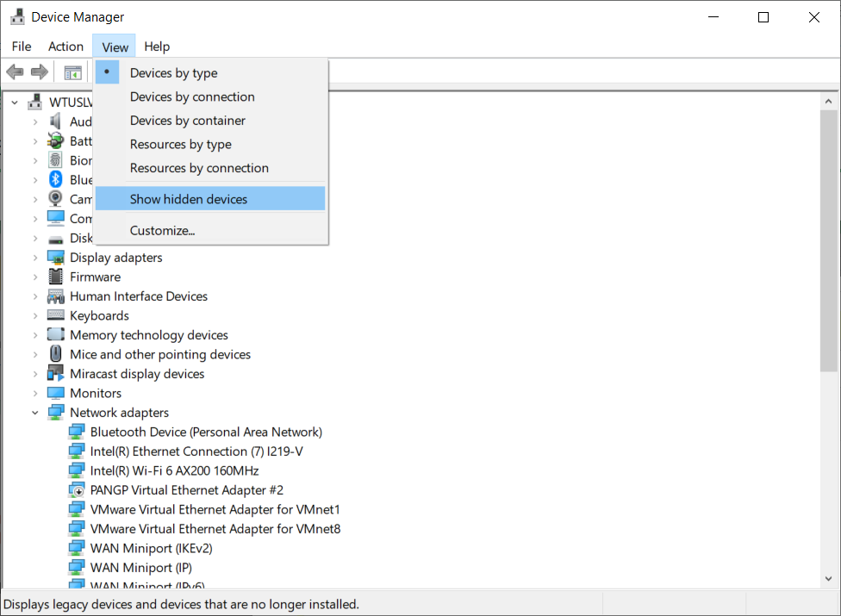Click the Network adapters category icon
The height and width of the screenshot is (616, 841).
click(x=56, y=413)
